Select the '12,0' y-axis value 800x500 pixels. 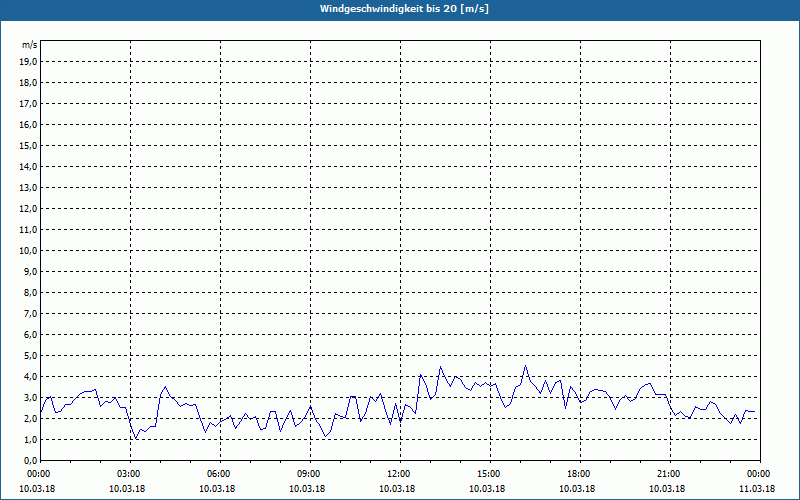28,209
